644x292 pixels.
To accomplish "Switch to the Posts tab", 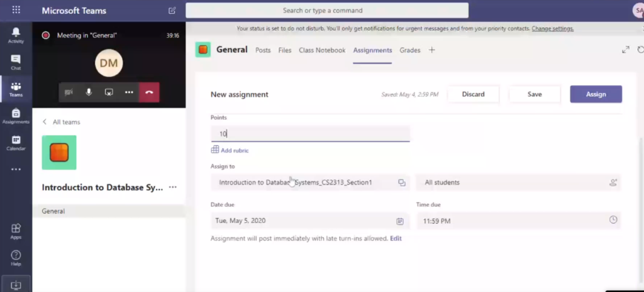I will pyautogui.click(x=263, y=50).
